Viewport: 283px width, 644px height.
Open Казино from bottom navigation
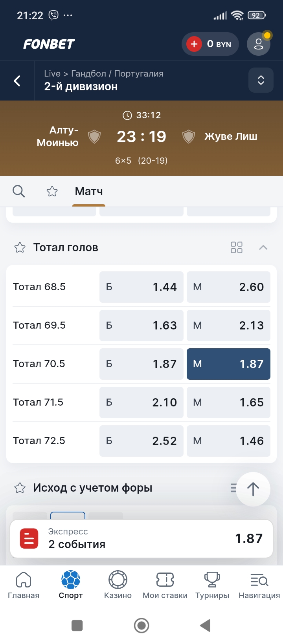tap(118, 584)
